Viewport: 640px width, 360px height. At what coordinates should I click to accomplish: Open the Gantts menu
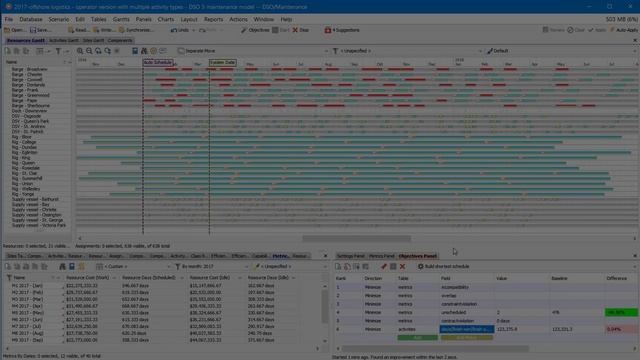(121, 19)
